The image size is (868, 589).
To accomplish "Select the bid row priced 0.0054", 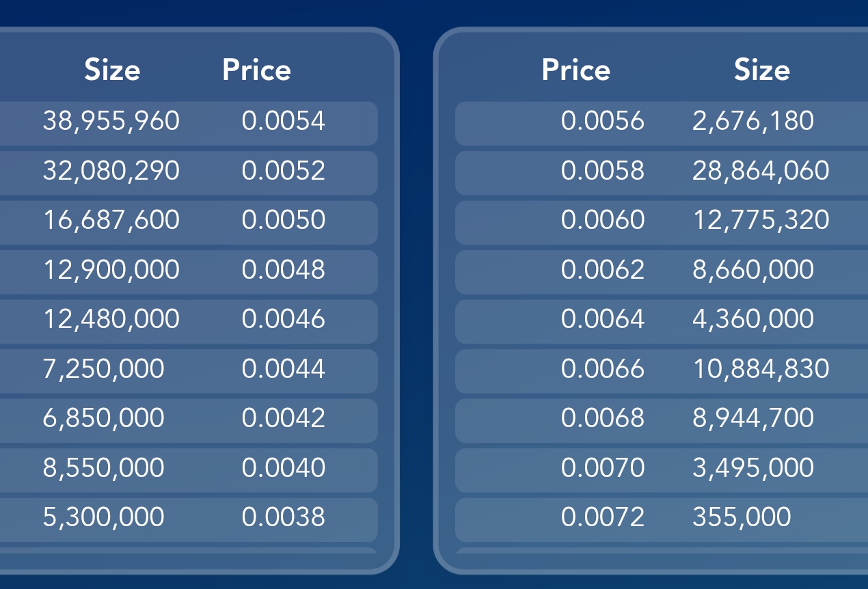I will pos(283,122).
